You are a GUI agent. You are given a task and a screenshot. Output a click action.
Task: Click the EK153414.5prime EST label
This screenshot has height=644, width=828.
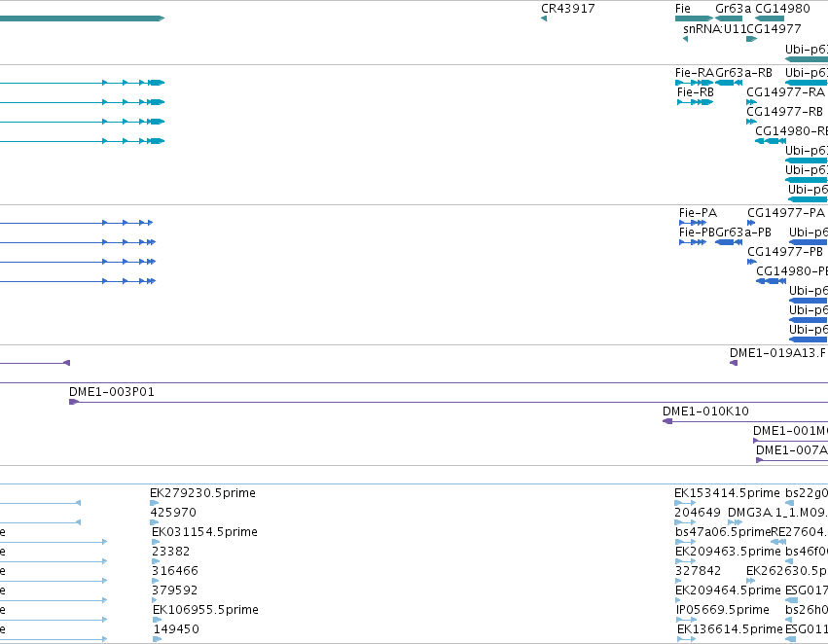727,493
